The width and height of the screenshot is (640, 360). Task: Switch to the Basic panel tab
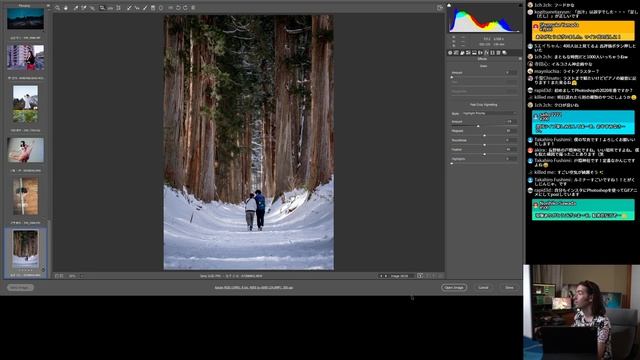[450, 53]
